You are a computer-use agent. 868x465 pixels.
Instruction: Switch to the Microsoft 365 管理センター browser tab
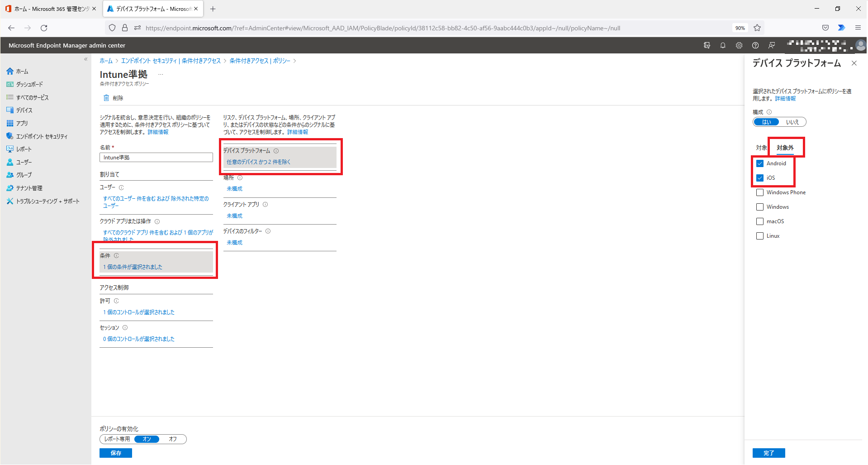[x=51, y=9]
